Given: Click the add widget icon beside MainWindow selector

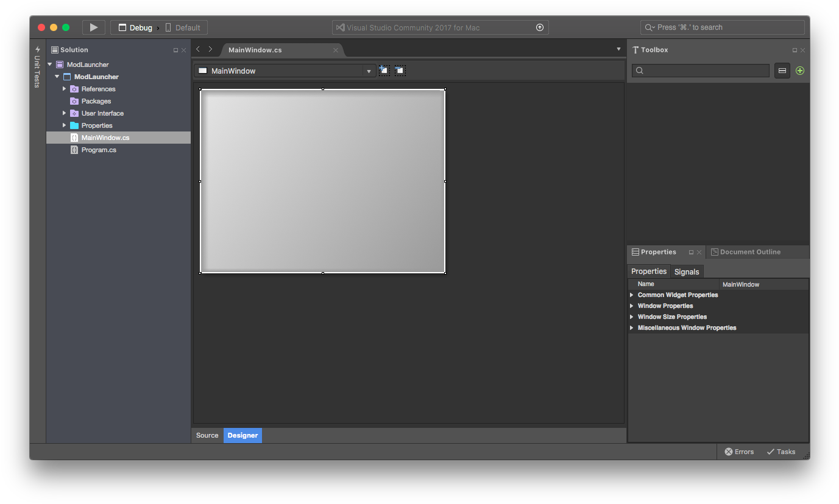Looking at the screenshot, I should (x=384, y=70).
